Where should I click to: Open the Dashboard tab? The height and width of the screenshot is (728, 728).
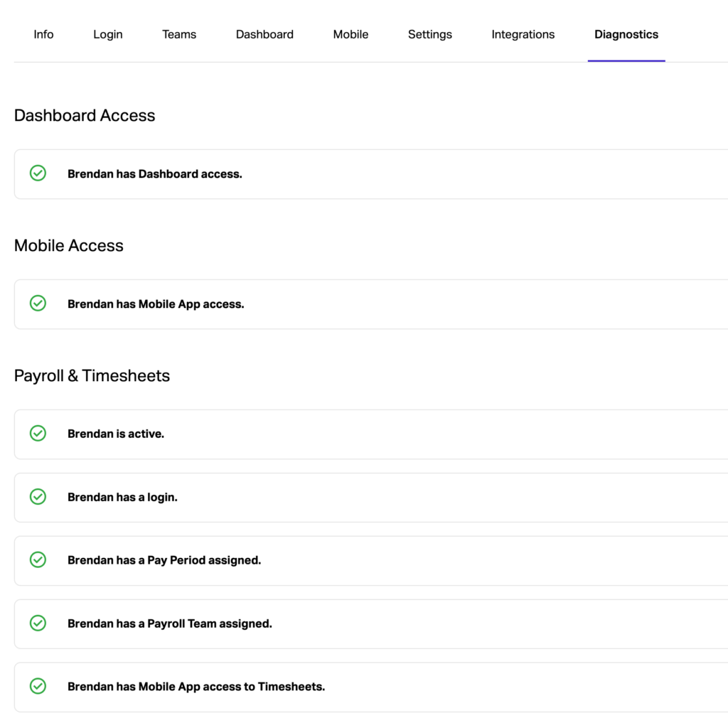pos(264,34)
